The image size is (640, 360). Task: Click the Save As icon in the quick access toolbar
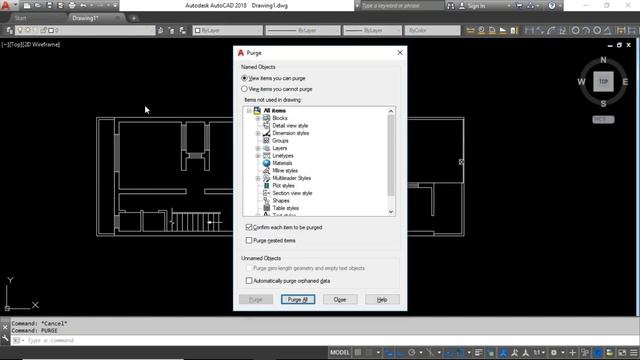[x=60, y=6]
